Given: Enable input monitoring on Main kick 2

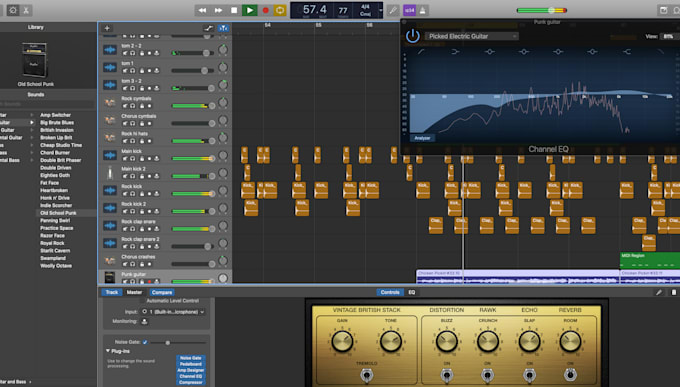Looking at the screenshot, I should tap(157, 176).
